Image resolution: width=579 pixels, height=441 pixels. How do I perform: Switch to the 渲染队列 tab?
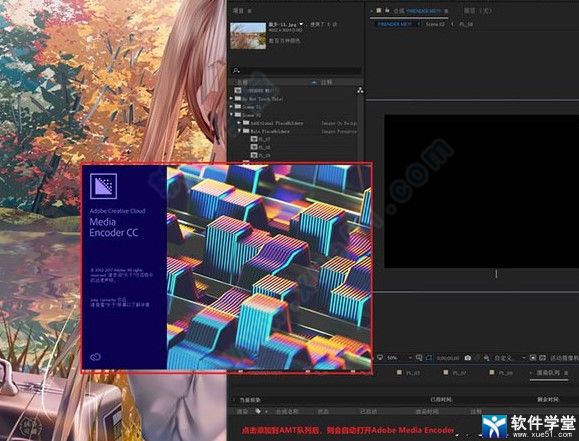[548, 373]
